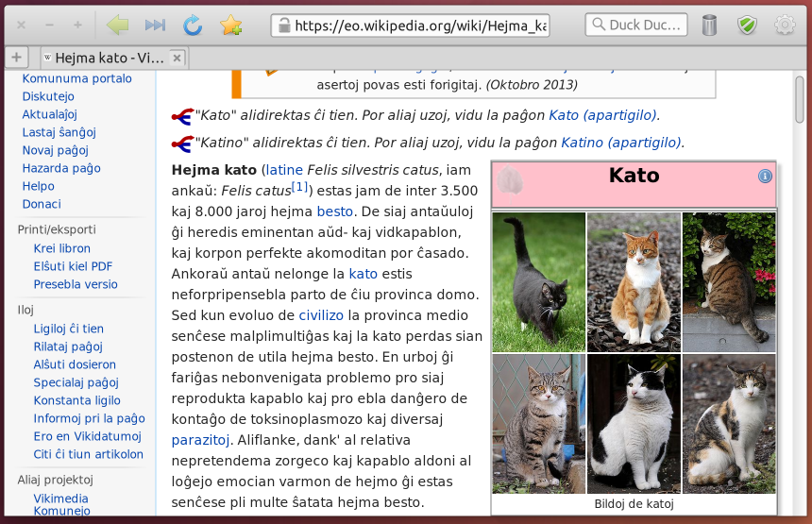The width and height of the screenshot is (812, 524).
Task: Click the Aliaj projektoj heading
Action: point(55,480)
